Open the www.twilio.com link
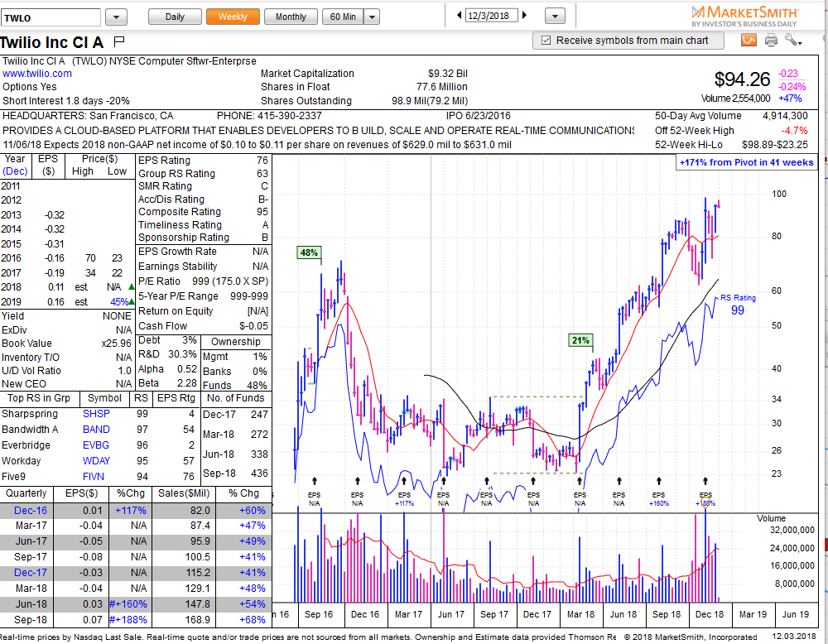This screenshot has width=828, height=644. click(x=37, y=74)
